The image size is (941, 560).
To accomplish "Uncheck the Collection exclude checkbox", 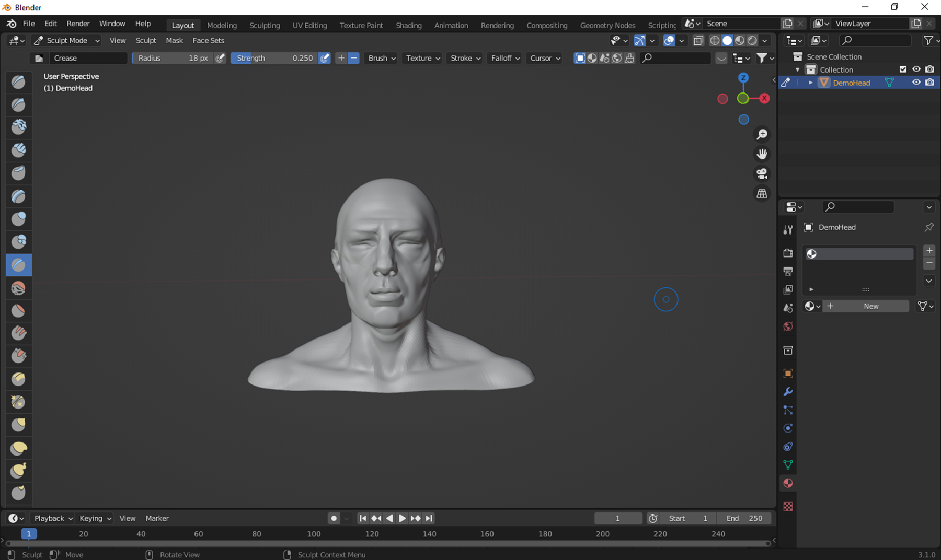I will click(x=903, y=69).
